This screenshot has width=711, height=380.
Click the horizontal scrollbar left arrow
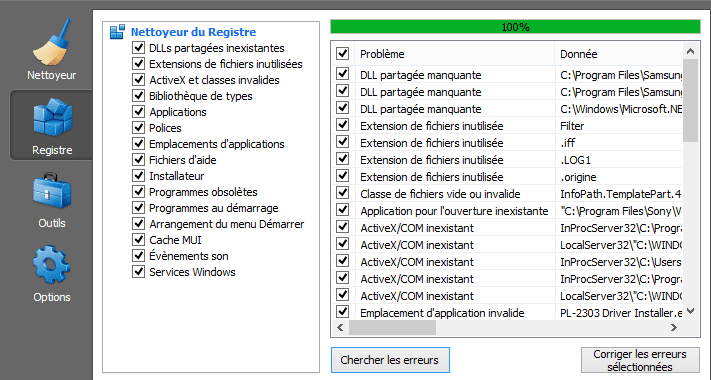341,327
